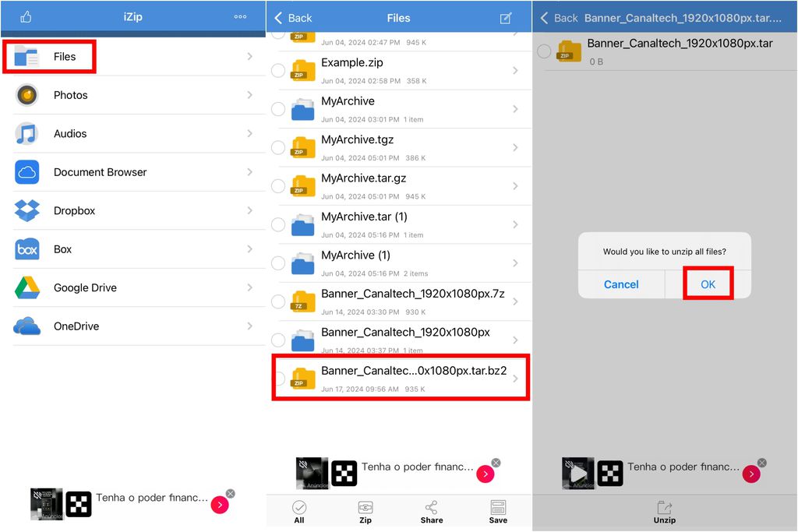Screen dimensions: 798x532
Task: Switch to the Zip tab
Action: coord(365,510)
